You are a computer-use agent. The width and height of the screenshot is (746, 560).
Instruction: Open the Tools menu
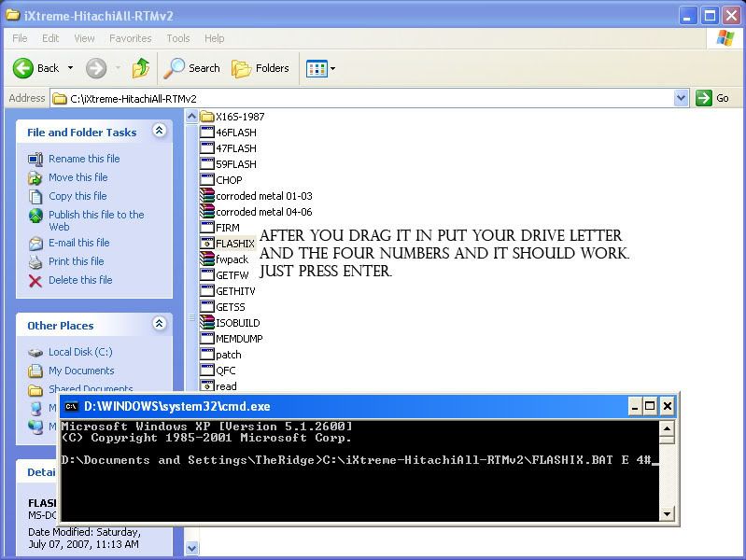click(x=178, y=38)
